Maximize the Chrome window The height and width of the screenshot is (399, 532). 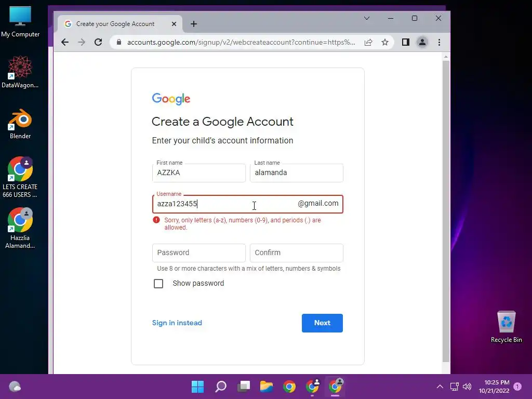(x=415, y=18)
